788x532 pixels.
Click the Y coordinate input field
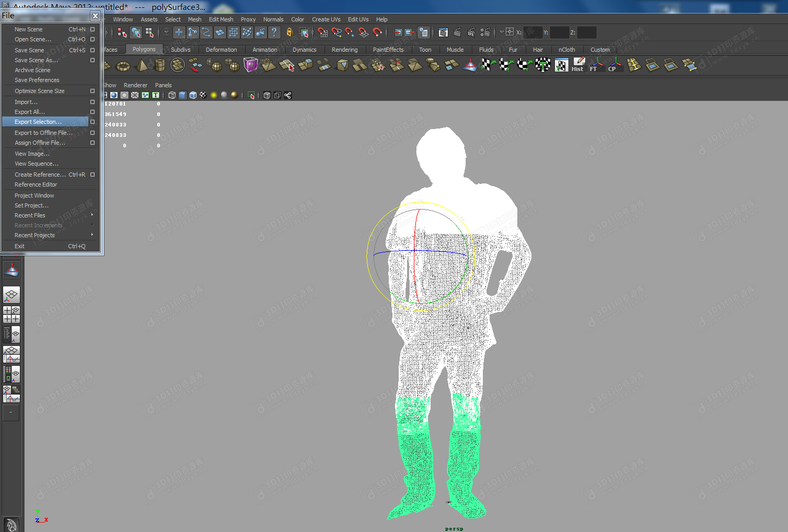tap(560, 32)
